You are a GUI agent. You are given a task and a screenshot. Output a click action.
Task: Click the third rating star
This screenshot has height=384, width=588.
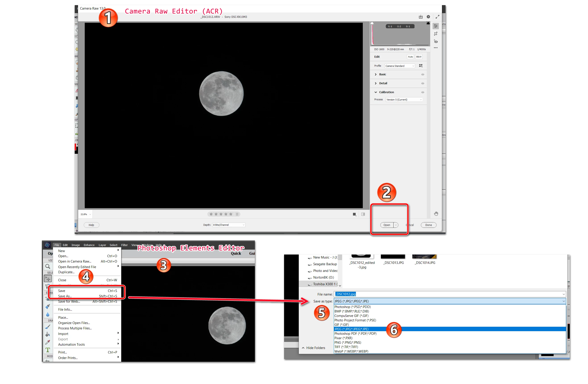(221, 214)
